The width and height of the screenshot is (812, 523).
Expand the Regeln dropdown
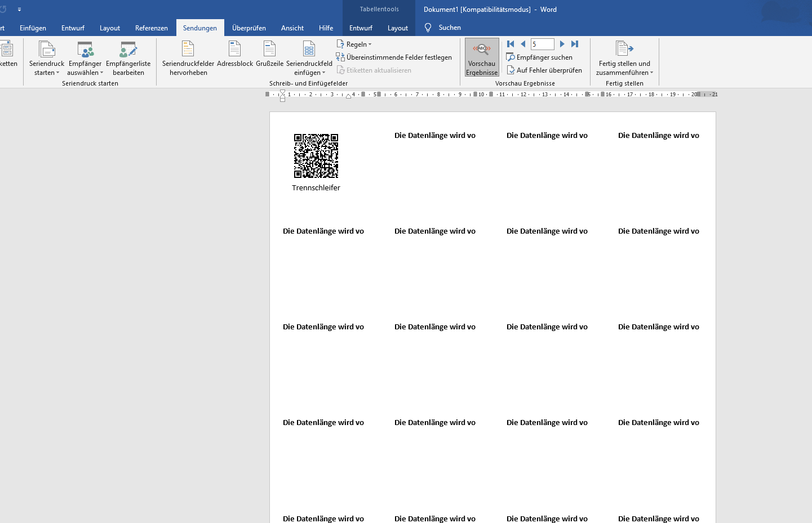354,44
